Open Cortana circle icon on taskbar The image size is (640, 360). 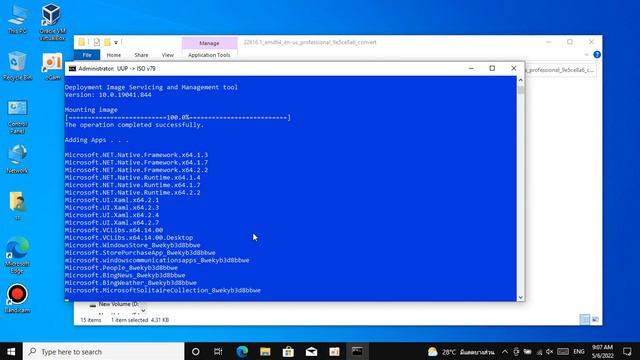pyautogui.click(x=196, y=351)
